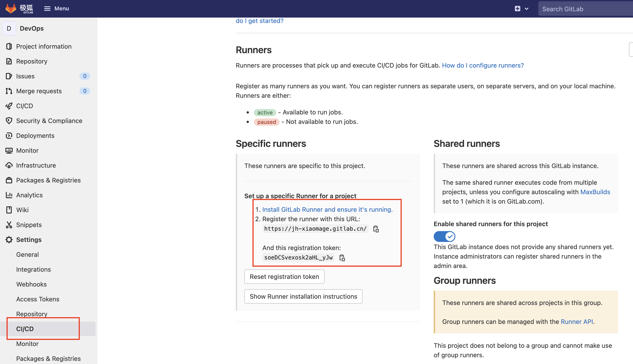Copy the registration token soeDCSvexosk2aHL_yJw

pos(342,257)
